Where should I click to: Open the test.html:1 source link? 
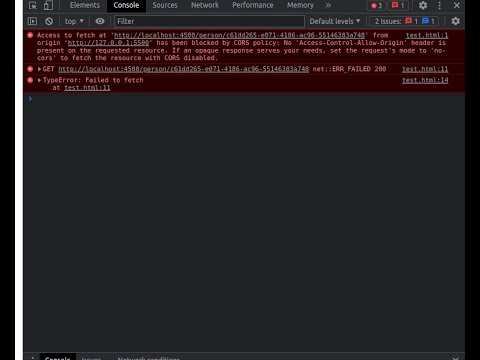coord(427,35)
